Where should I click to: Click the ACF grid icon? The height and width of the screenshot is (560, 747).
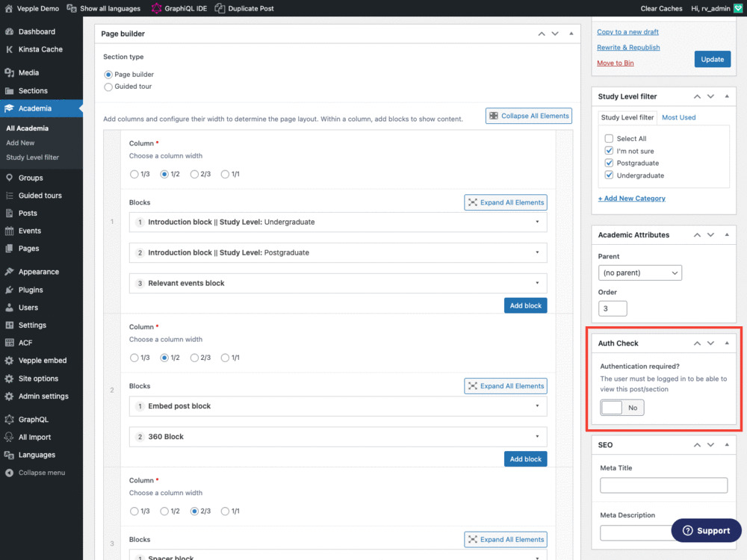point(9,343)
